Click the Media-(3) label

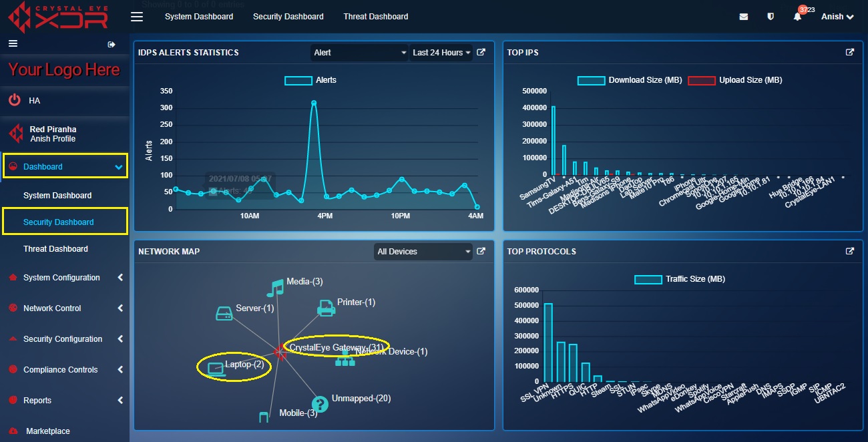(x=305, y=282)
